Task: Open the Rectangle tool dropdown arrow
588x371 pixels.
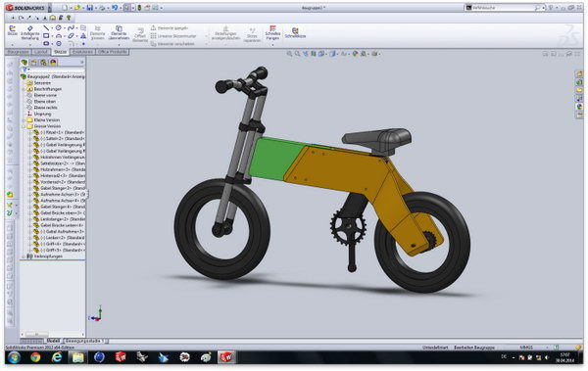Action: click(51, 36)
